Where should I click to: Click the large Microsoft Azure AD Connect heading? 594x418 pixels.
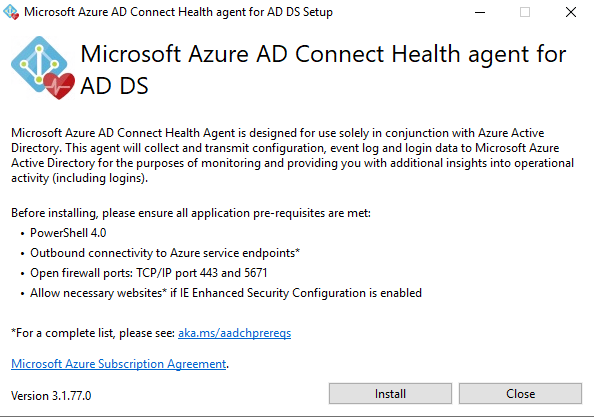pos(323,70)
